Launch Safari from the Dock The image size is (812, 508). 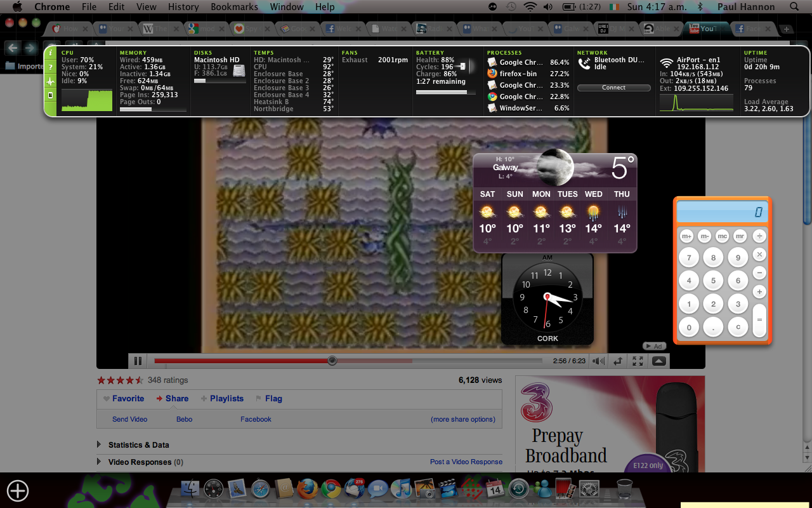pyautogui.click(x=261, y=489)
